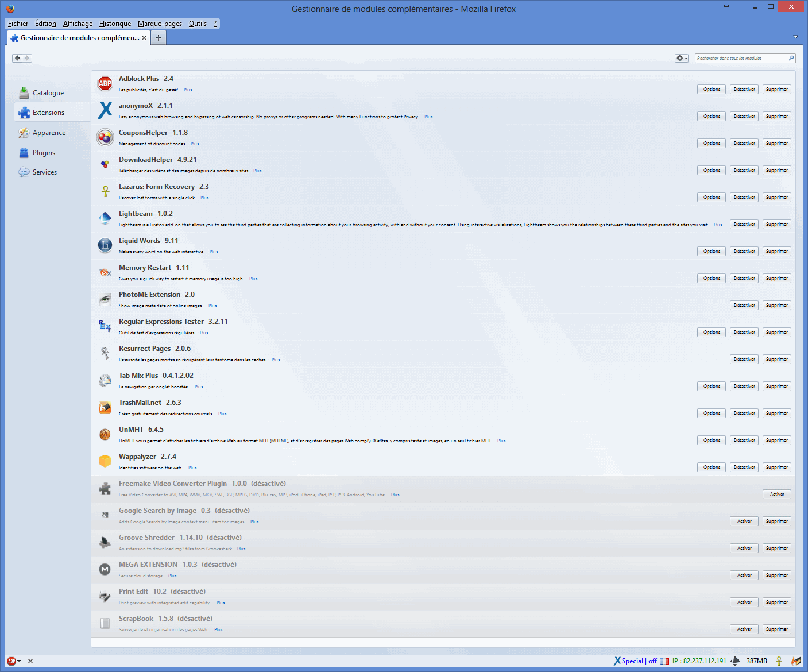Open the tab list dropdown arrow
This screenshot has width=808, height=672.
coord(795,37)
